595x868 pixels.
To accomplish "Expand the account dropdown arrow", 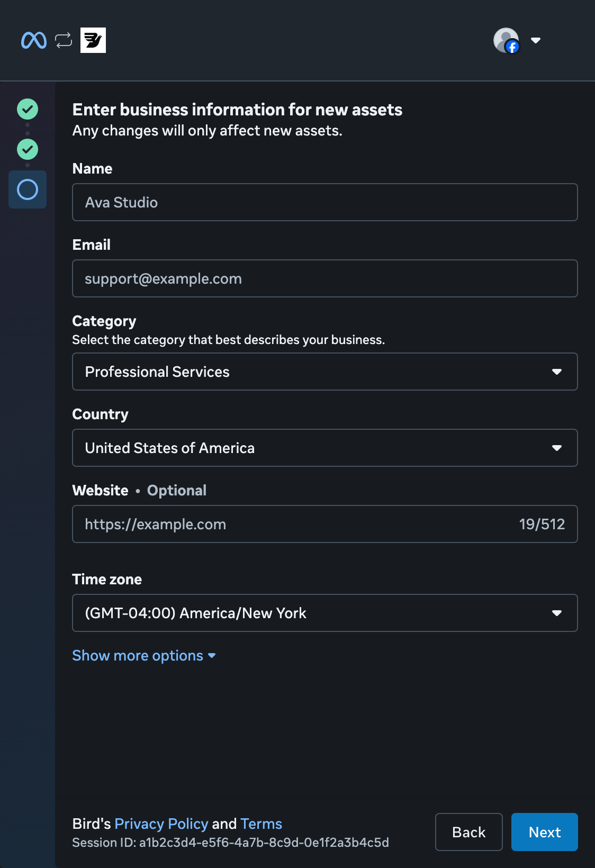I will 536,40.
